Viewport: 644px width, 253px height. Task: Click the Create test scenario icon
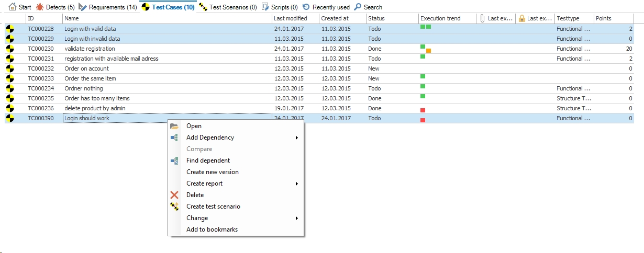click(x=174, y=206)
